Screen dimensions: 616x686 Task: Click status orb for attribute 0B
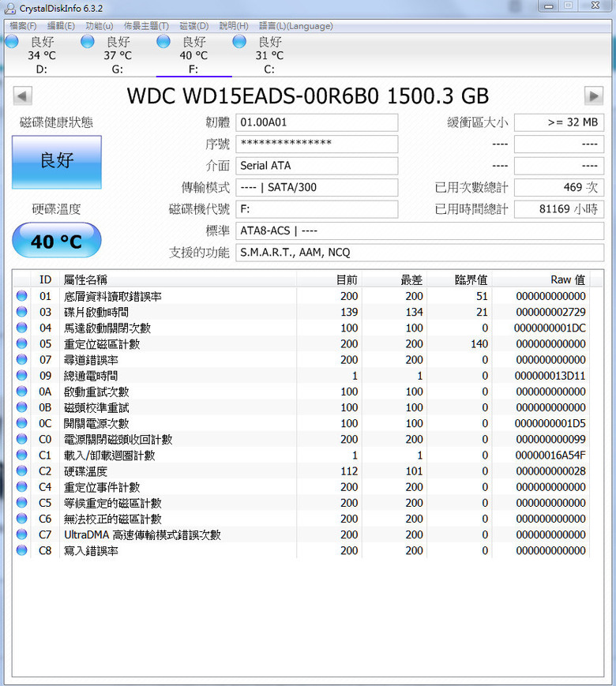(21, 407)
